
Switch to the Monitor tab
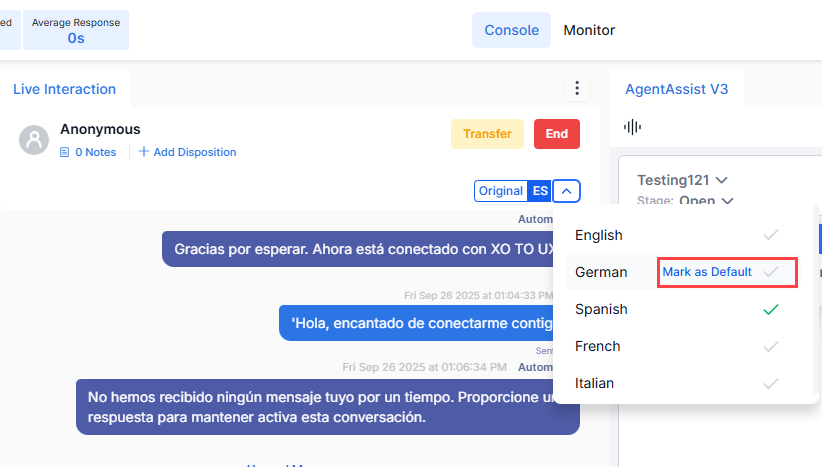(589, 30)
